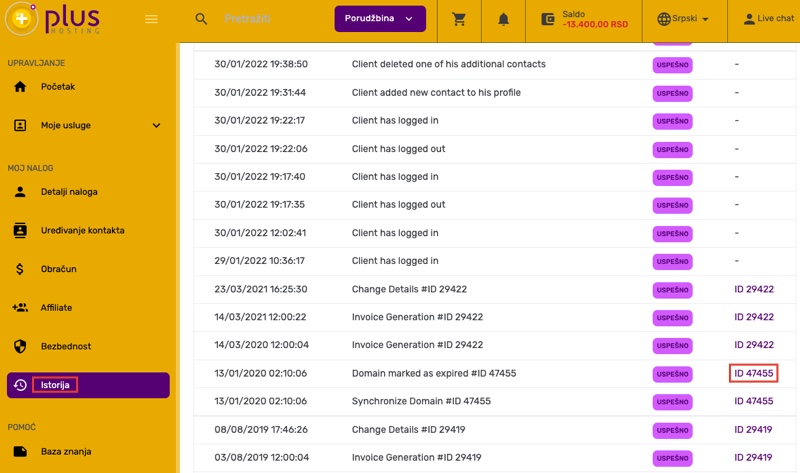
Task: Click the Affiliate people icon
Action: (x=20, y=308)
